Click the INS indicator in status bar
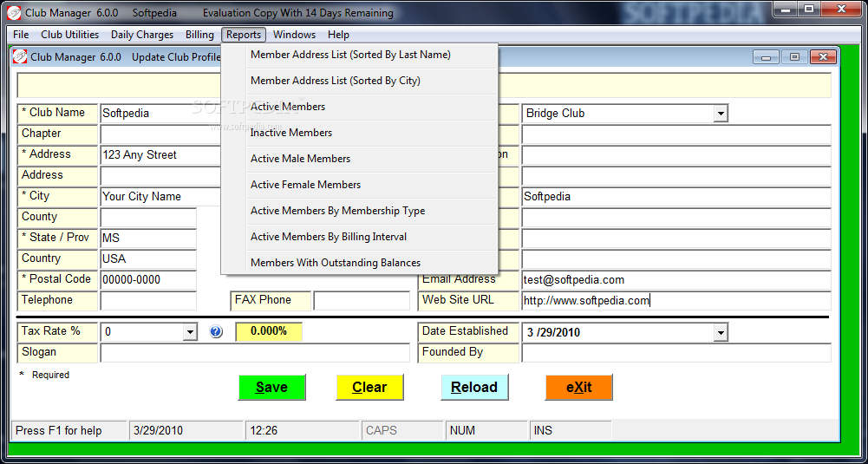 tap(571, 431)
